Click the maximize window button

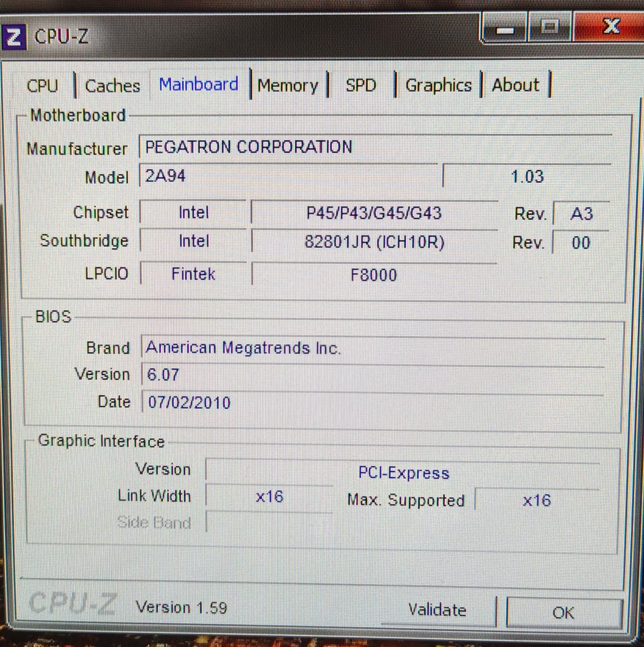tap(550, 27)
